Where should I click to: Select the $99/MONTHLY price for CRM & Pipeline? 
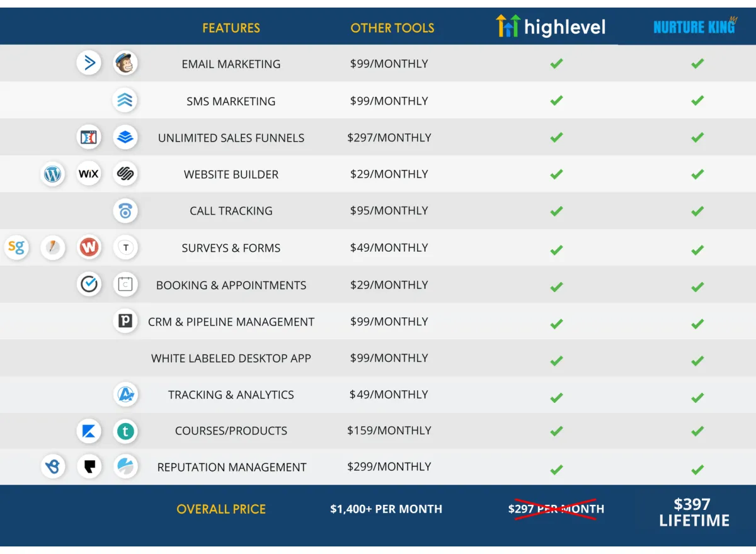pos(389,321)
